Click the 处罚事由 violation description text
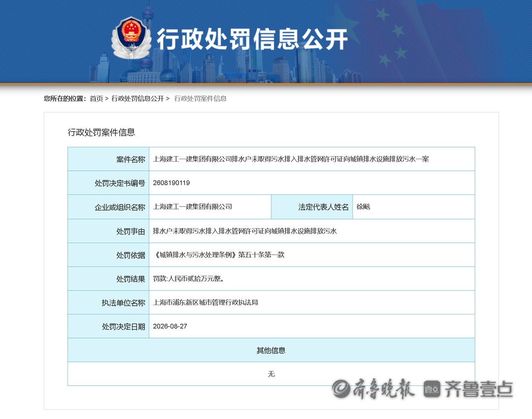The image size is (532, 419). (245, 231)
